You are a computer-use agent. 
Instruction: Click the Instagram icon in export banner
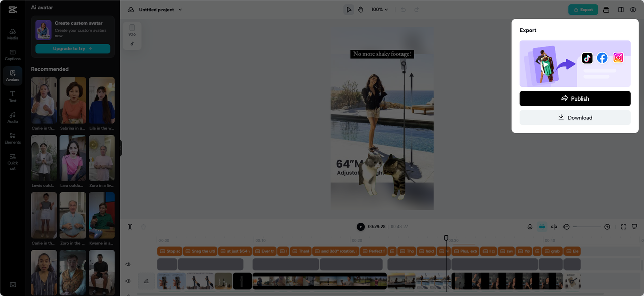[x=618, y=58]
